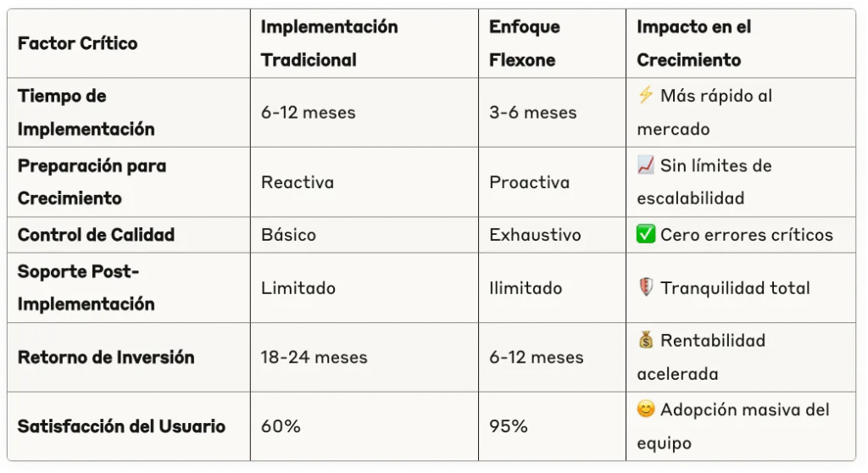This screenshot has width=868, height=473.
Task: Click the Ilimitado cell
Action: click(x=526, y=288)
